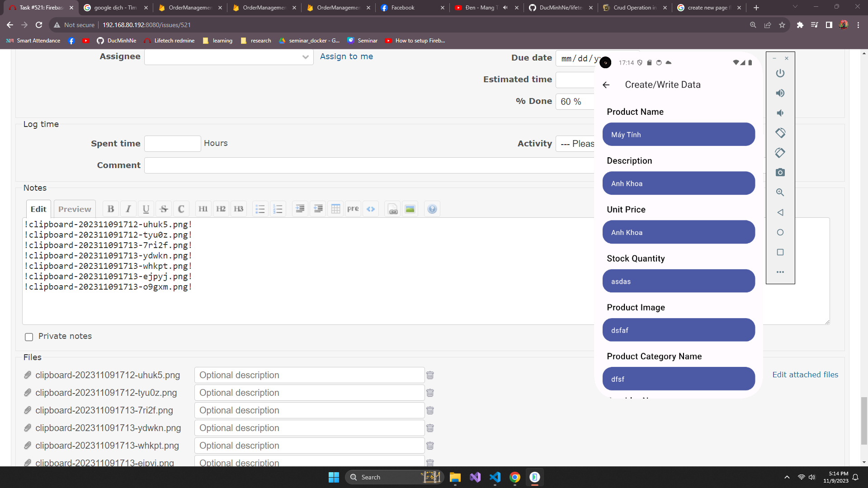Check the Private notes checkbox
This screenshot has width=868, height=488.
[x=29, y=337]
